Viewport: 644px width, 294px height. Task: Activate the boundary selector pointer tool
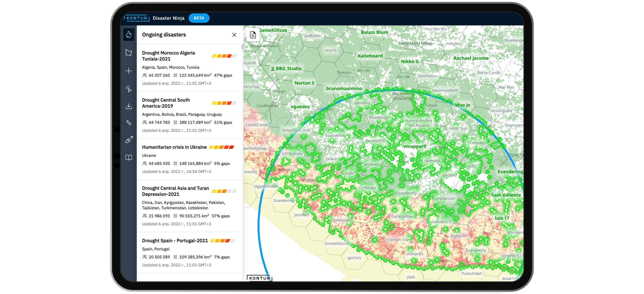pyautogui.click(x=129, y=89)
